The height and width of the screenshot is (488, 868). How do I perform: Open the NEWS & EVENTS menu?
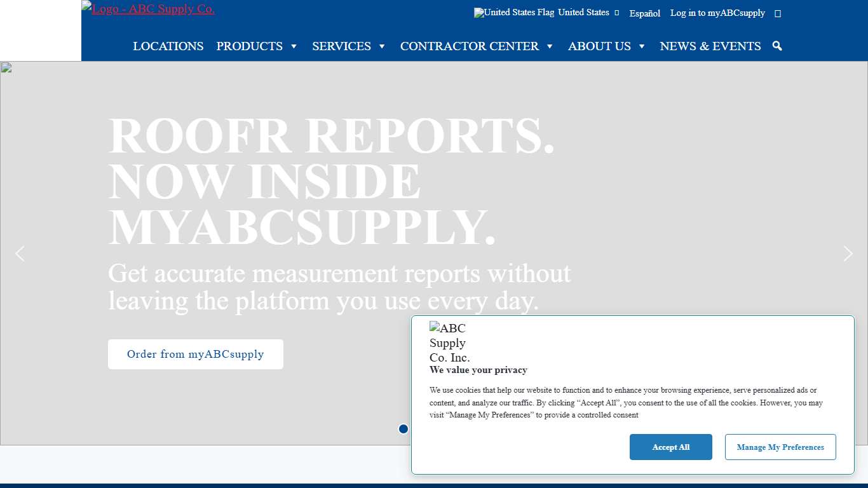[710, 46]
